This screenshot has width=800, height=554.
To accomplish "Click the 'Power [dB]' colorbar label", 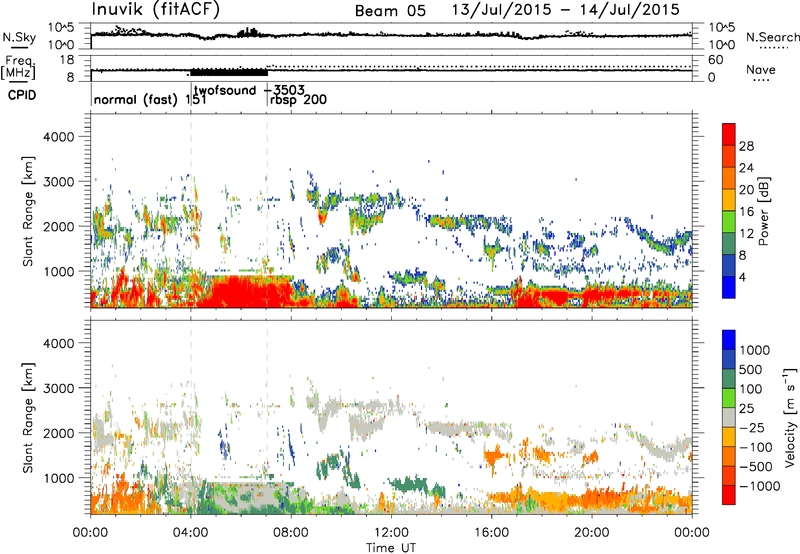I will pos(764,211).
